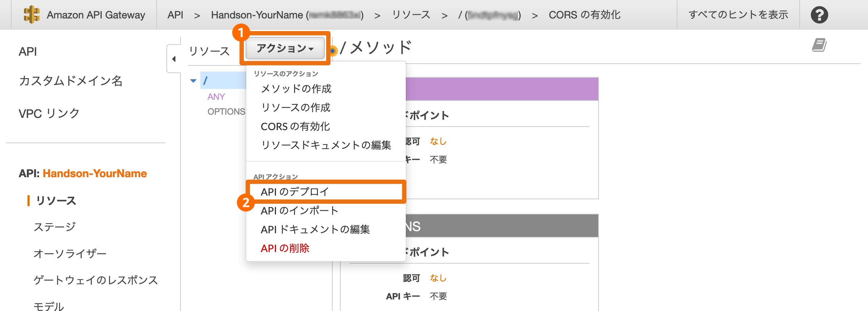Click すべてのヒントを表示 in header
This screenshot has width=868, height=311.
(x=738, y=15)
